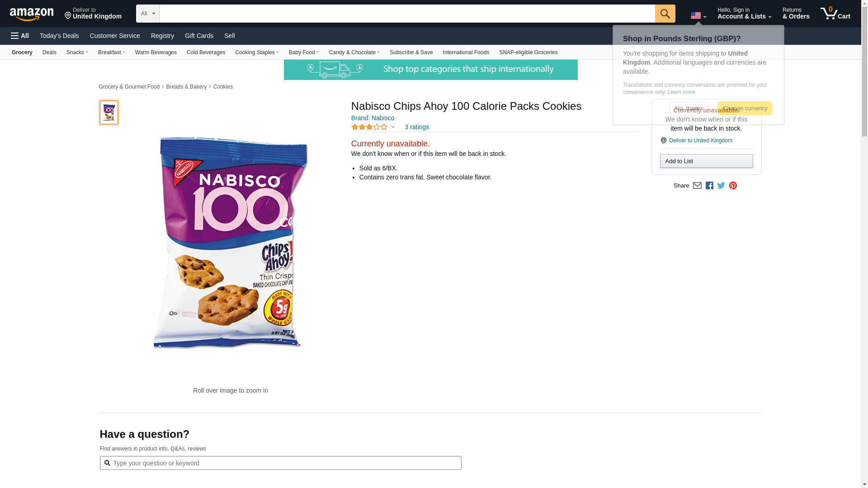Open the All hamburger menu

point(20,36)
